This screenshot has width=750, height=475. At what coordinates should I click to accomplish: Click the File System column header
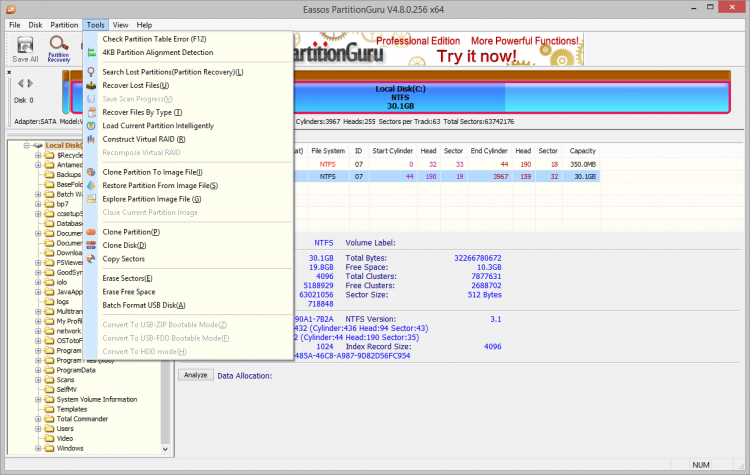(328, 151)
